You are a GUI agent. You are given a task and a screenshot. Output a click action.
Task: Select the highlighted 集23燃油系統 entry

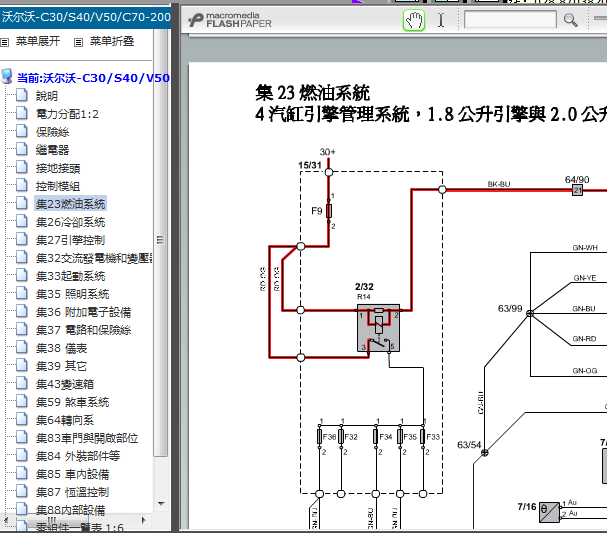tap(70, 204)
